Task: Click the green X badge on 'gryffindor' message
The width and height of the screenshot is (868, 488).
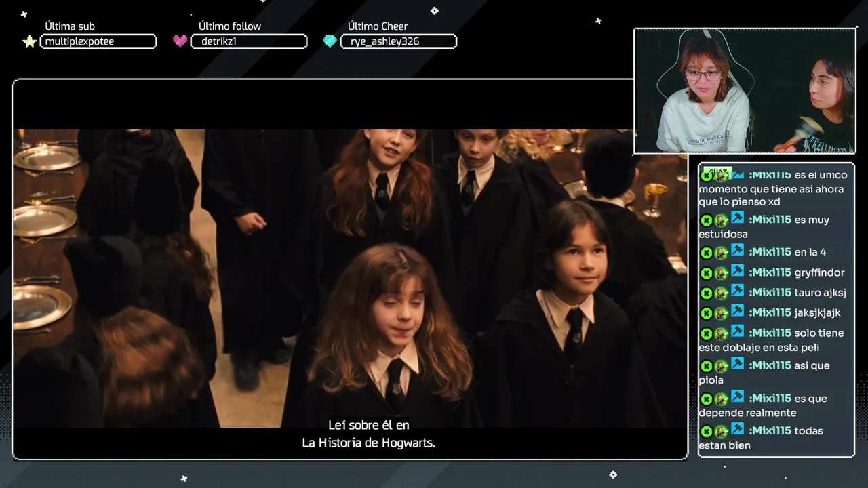Action: tap(706, 273)
